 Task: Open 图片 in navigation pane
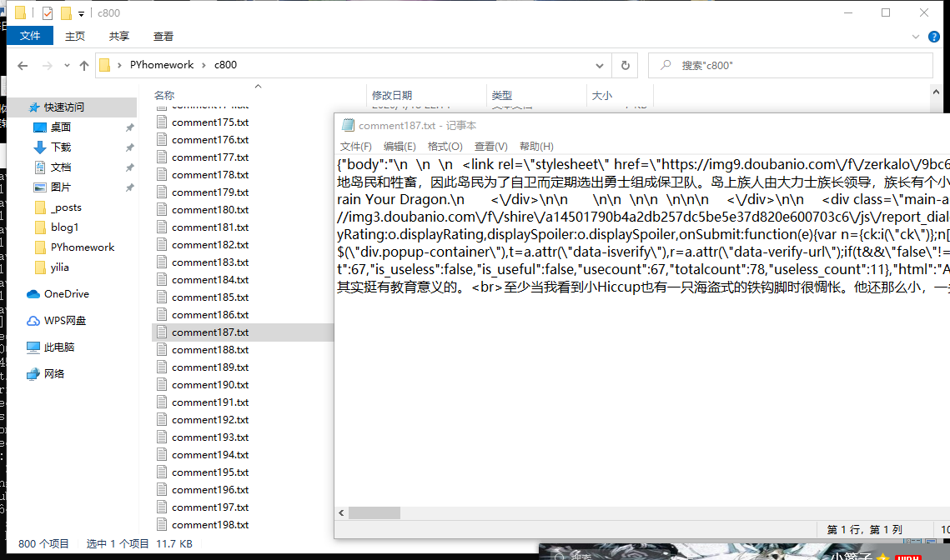click(61, 187)
